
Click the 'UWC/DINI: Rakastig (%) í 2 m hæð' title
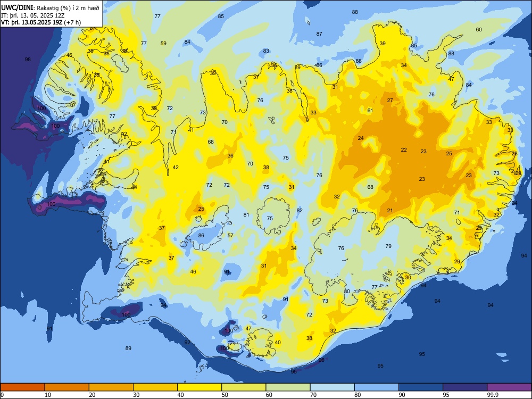[x=50, y=8]
